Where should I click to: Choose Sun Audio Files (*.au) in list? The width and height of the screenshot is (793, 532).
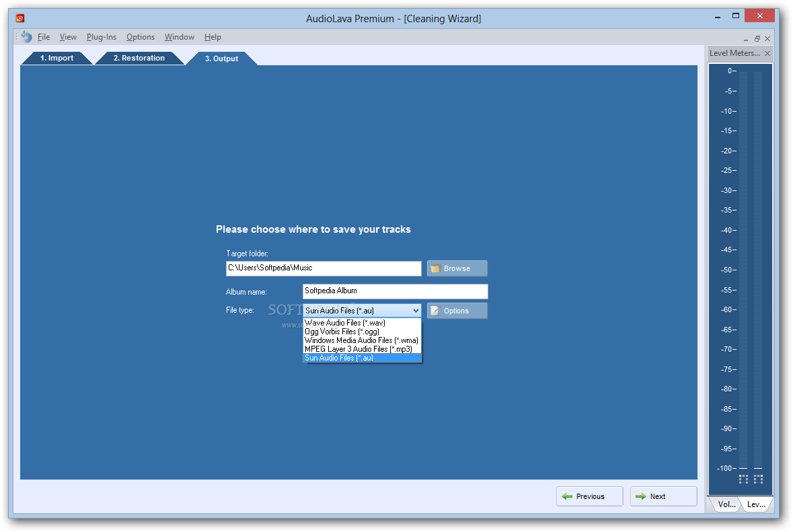click(x=362, y=358)
